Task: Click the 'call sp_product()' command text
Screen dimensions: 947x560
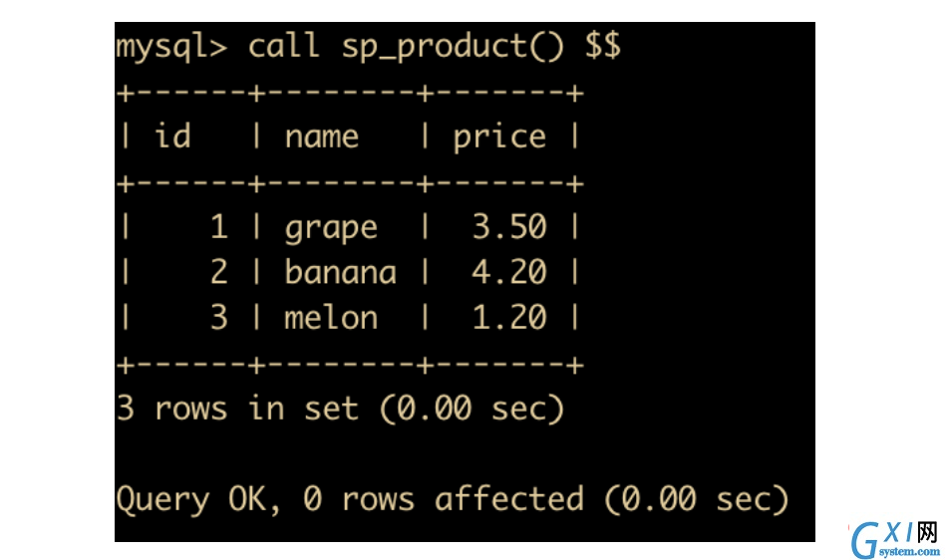Action: [406, 47]
